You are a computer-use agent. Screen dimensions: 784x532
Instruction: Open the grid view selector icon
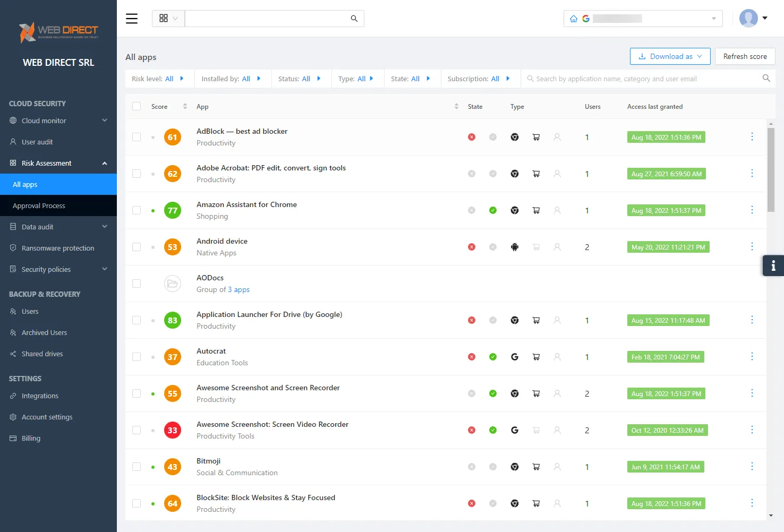[164, 19]
